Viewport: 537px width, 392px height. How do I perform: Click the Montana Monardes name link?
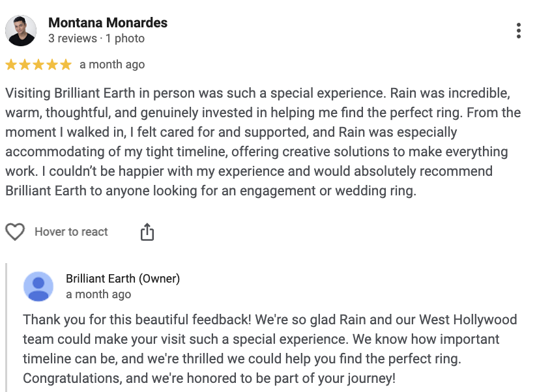[x=108, y=22]
